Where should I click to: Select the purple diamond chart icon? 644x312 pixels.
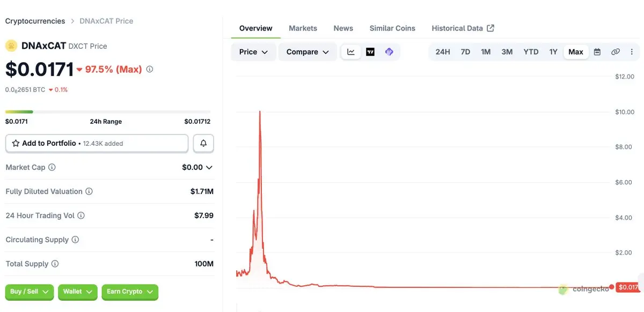389,52
